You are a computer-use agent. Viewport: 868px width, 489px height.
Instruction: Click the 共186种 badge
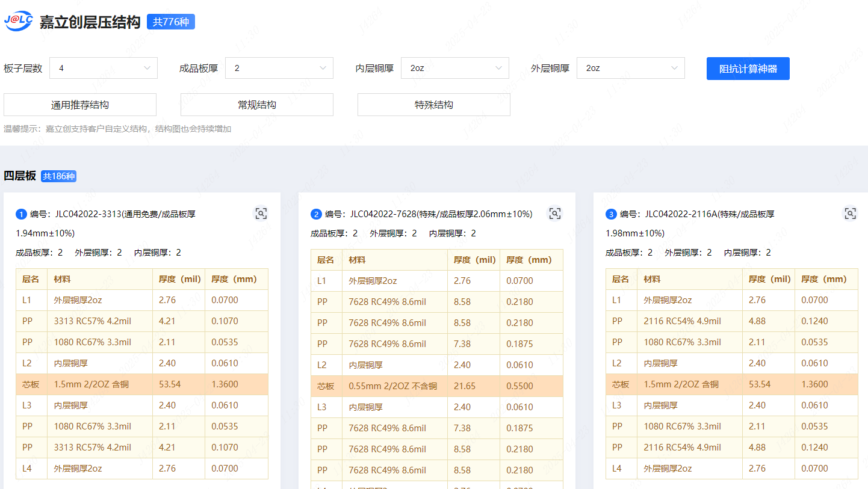[59, 176]
